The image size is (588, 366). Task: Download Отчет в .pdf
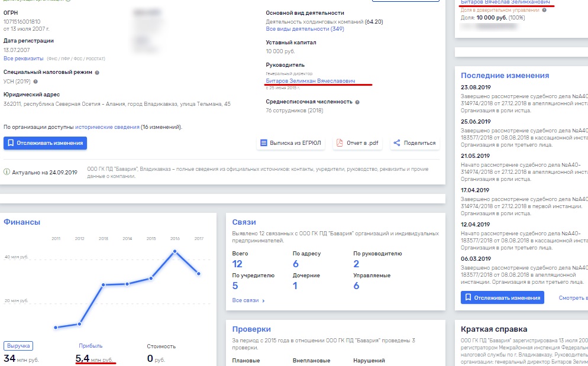coord(357,143)
